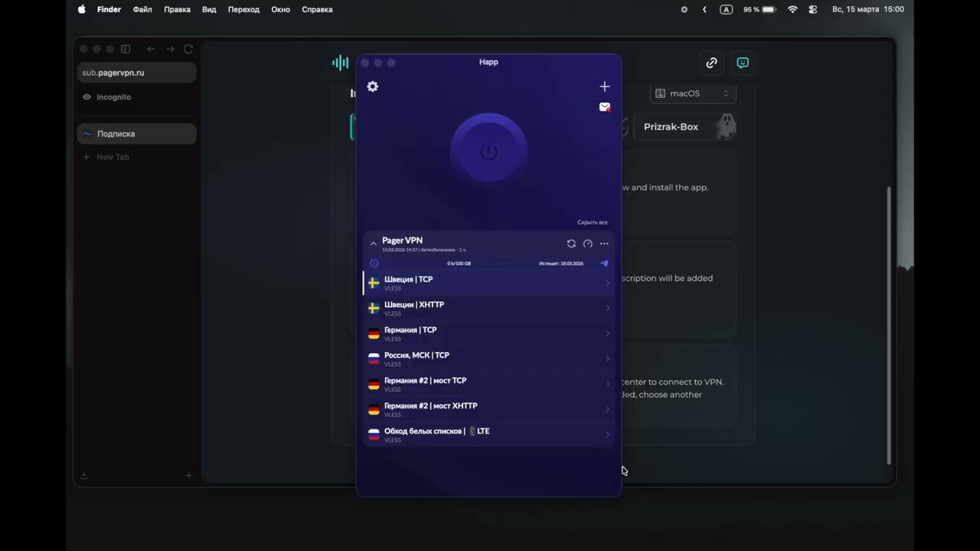Open the Справка menu
This screenshot has width=980, height=551.
pos(317,9)
